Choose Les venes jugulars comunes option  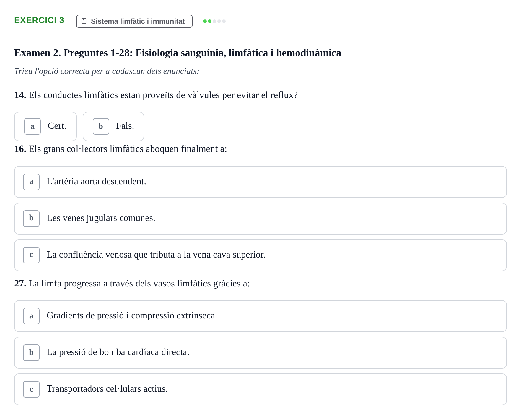[x=260, y=219]
